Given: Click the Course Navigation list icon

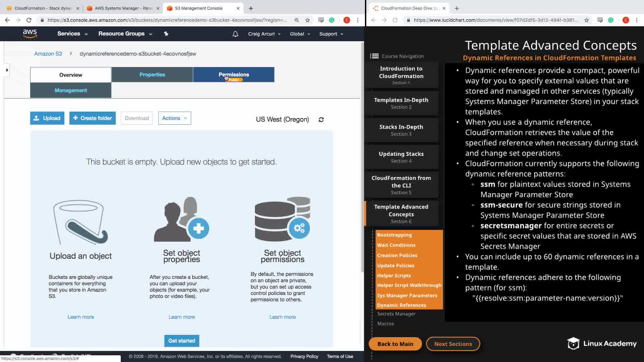Looking at the screenshot, I should (x=374, y=56).
